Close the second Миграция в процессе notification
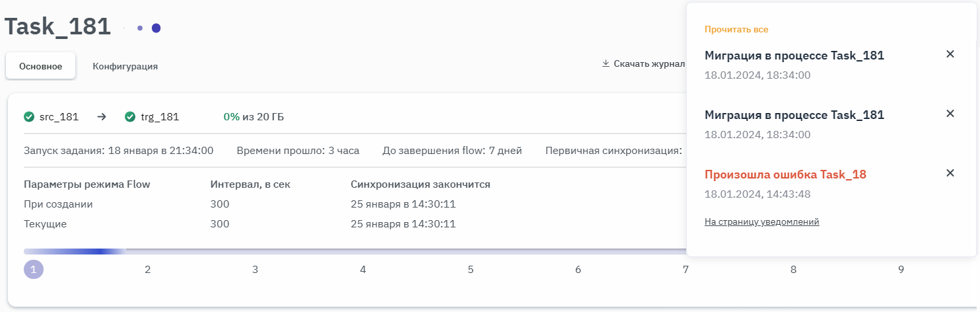The width and height of the screenshot is (980, 312). point(950,114)
